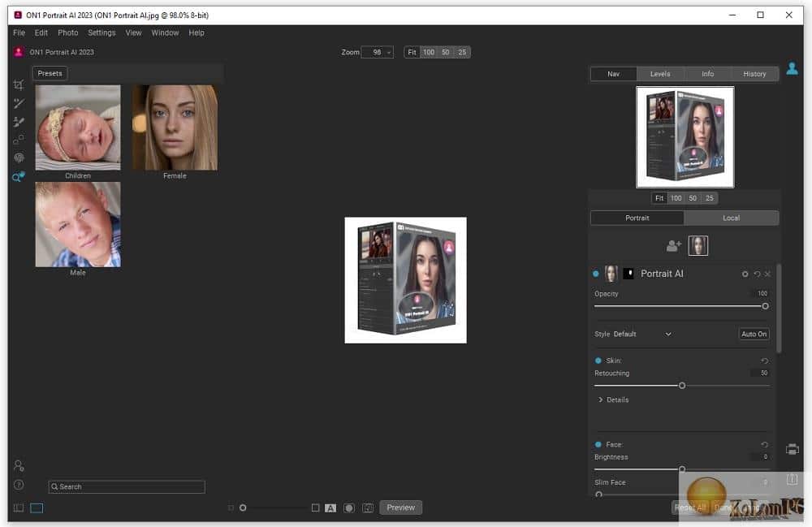Click the compare view icon beside Preview
The height and width of the screenshot is (527, 812).
(x=368, y=508)
